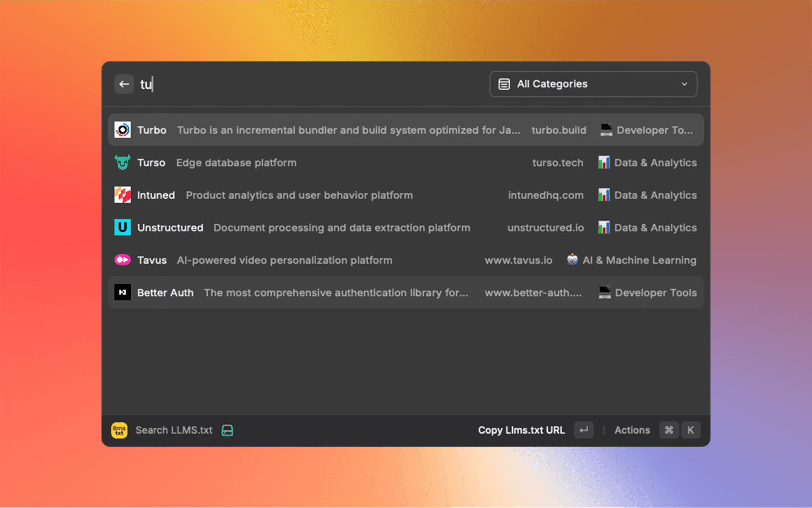The height and width of the screenshot is (508, 812).
Task: Click Copy Llms.txt URL
Action: point(521,430)
